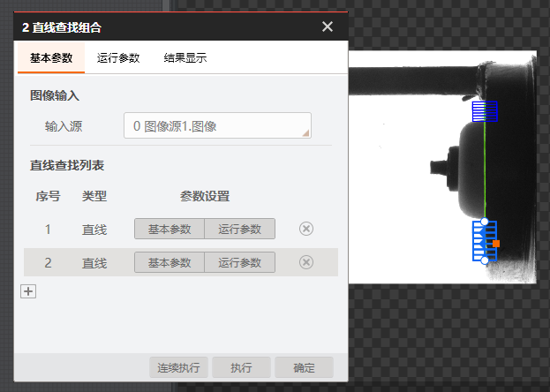Close the 直线查找组合 dialog
The height and width of the screenshot is (392, 550).
tap(328, 26)
